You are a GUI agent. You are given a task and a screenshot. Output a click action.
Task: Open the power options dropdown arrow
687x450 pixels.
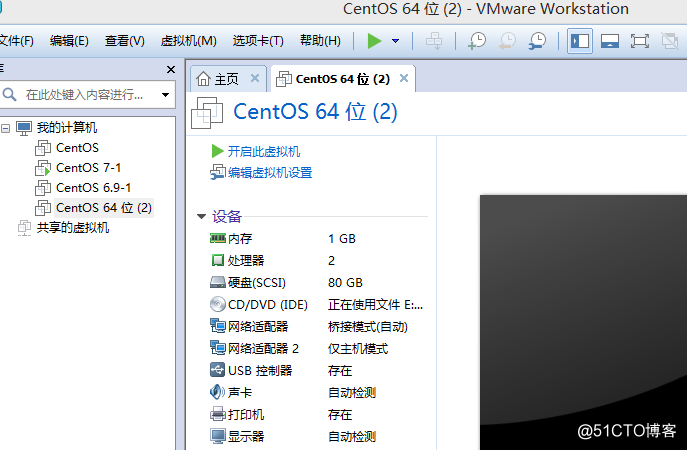coord(396,41)
